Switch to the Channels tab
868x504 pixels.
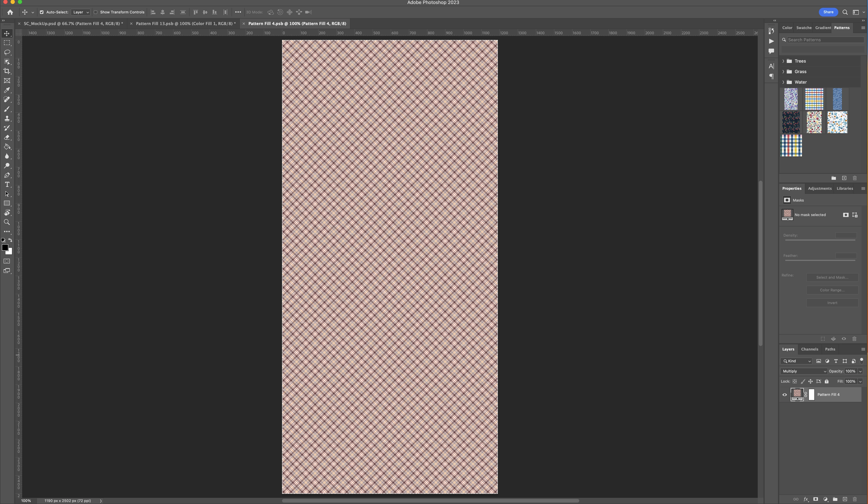[809, 349]
